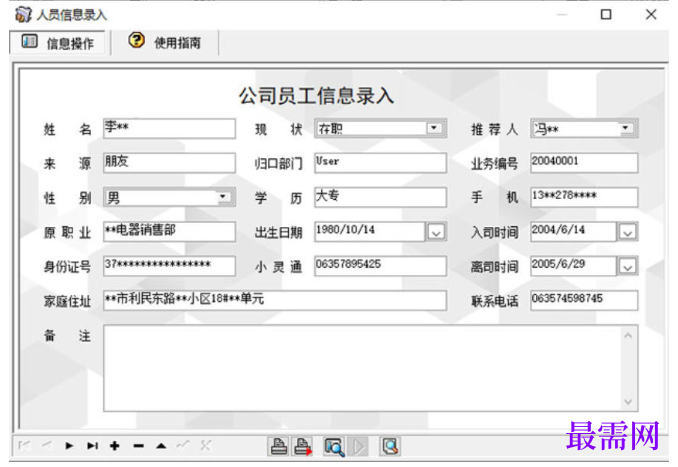
Task: Open the 信息操作 tab
Action: click(57, 42)
